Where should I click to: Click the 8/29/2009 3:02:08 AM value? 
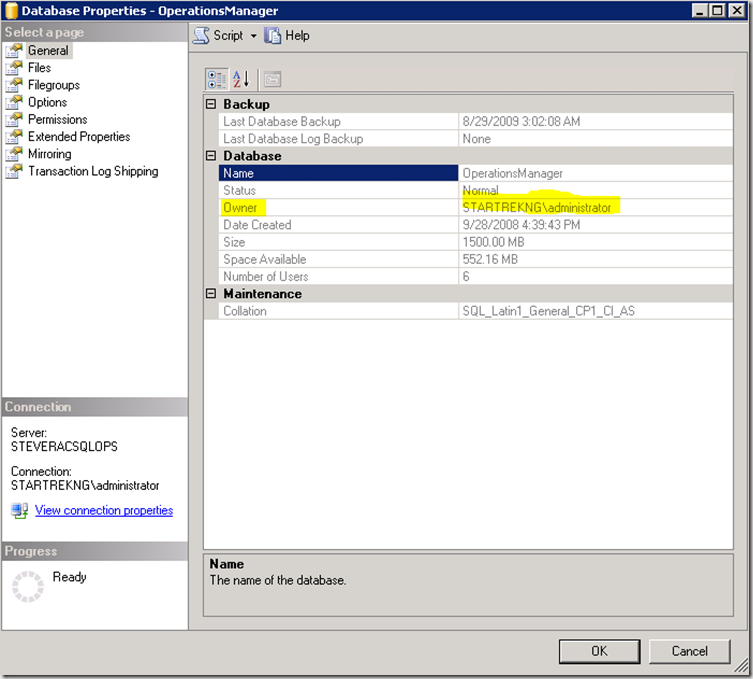tap(522, 121)
